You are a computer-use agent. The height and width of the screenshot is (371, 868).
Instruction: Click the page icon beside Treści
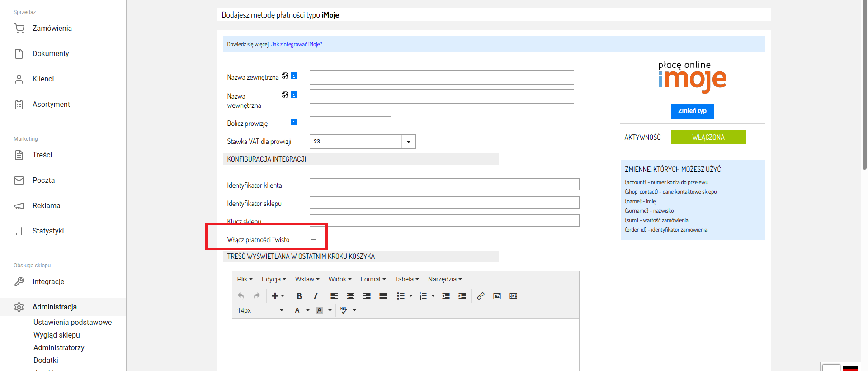[19, 155]
